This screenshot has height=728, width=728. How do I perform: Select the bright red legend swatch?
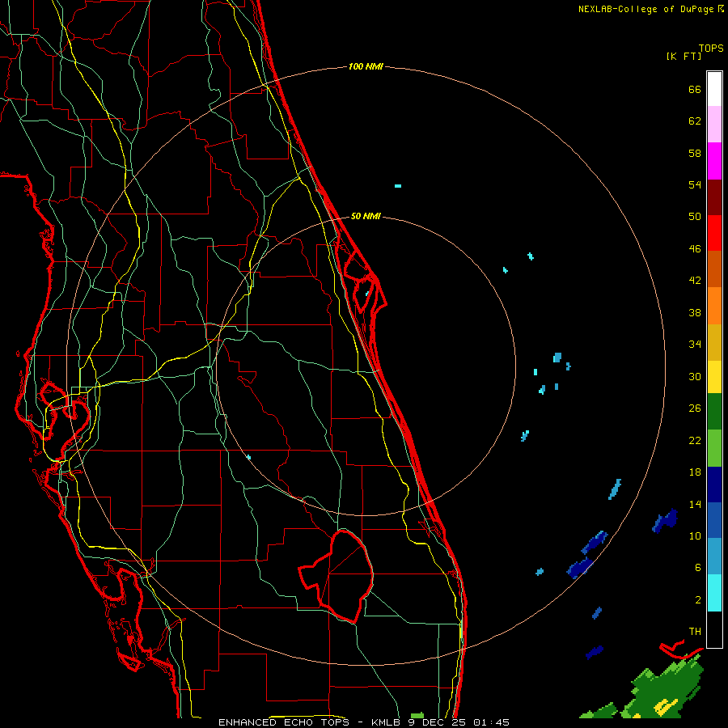click(x=714, y=233)
